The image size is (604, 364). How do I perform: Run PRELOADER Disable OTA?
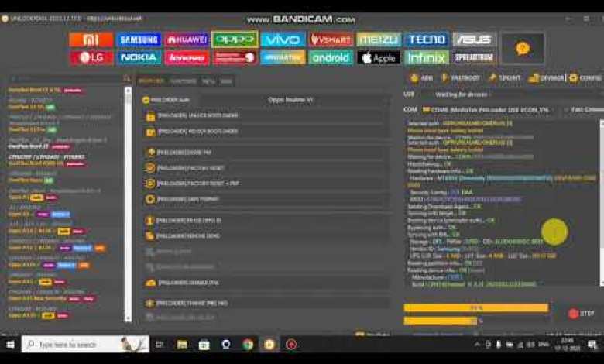(266, 283)
